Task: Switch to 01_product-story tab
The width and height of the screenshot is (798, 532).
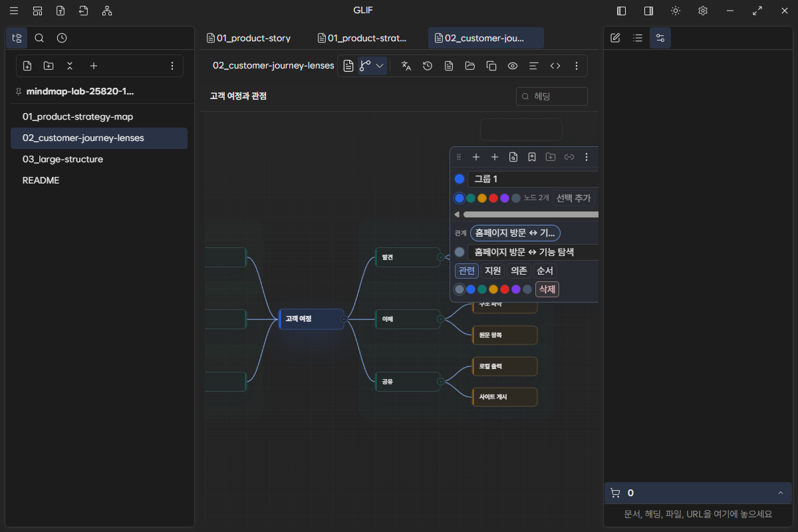Action: [249, 38]
